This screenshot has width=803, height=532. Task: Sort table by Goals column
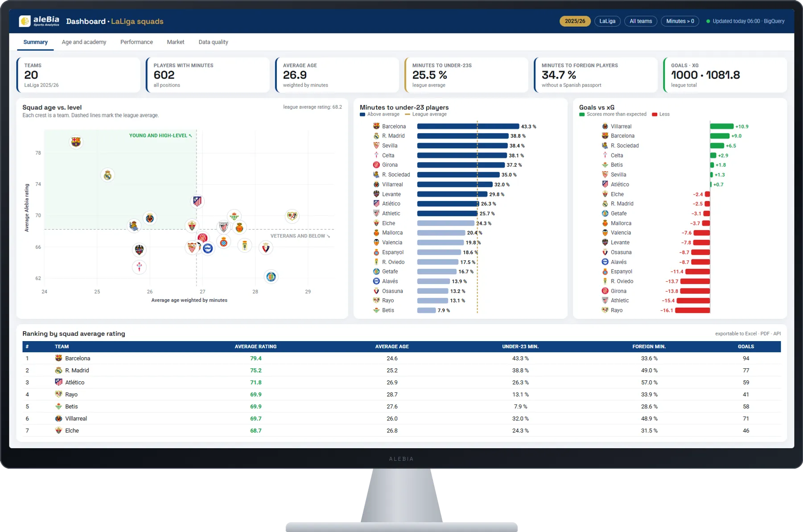pos(746,346)
